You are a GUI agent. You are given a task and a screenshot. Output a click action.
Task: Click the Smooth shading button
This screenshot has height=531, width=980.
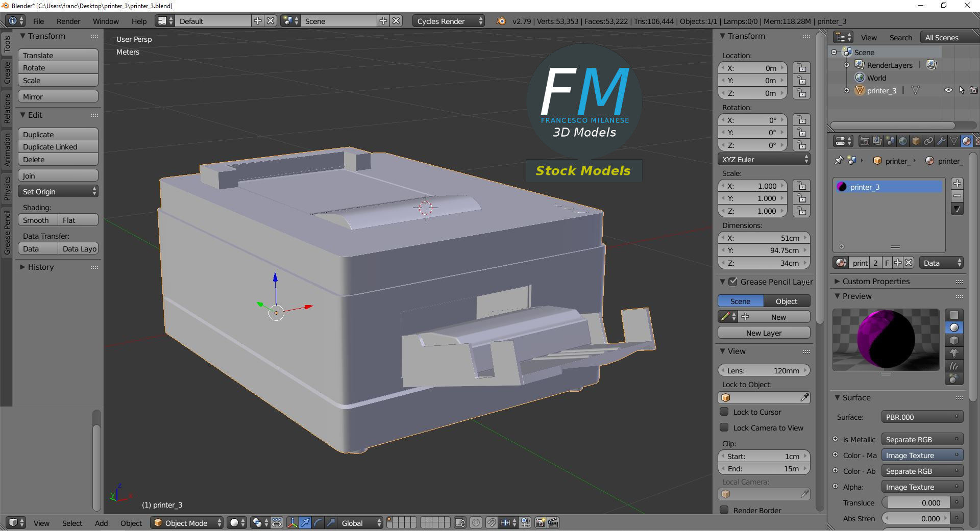[37, 220]
